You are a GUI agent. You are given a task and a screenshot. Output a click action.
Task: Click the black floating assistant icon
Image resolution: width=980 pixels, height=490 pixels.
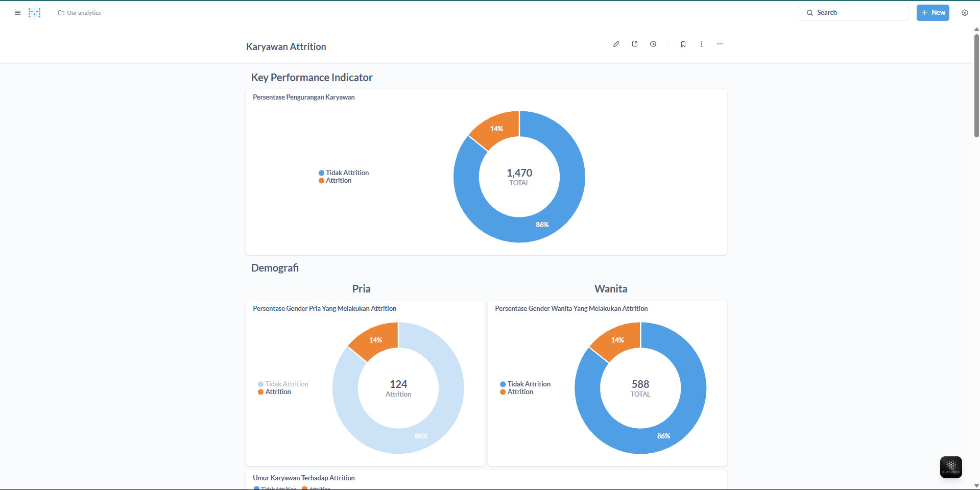click(x=951, y=467)
